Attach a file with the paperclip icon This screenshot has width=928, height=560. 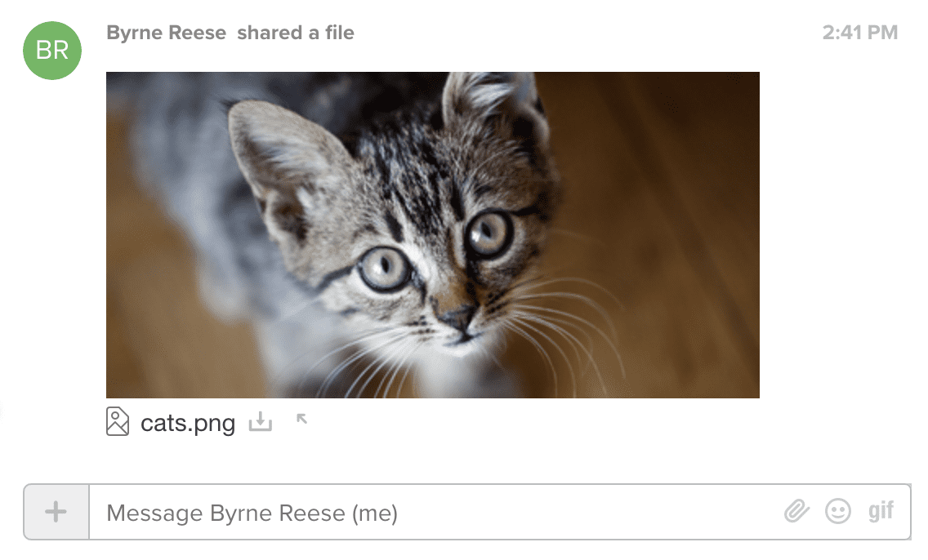[796, 512]
